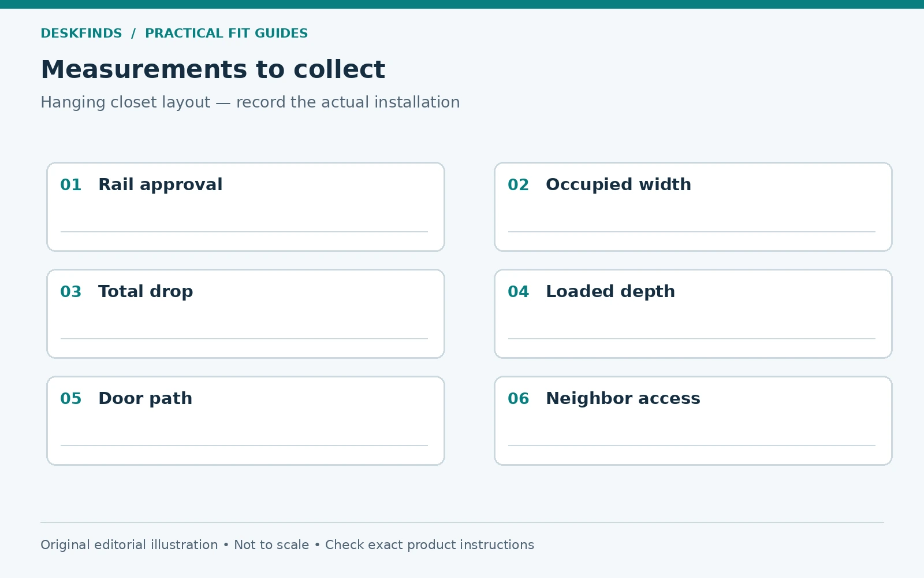Click the DESKFINDS breadcrumb link
Screen dimensions: 924x578
(x=81, y=34)
